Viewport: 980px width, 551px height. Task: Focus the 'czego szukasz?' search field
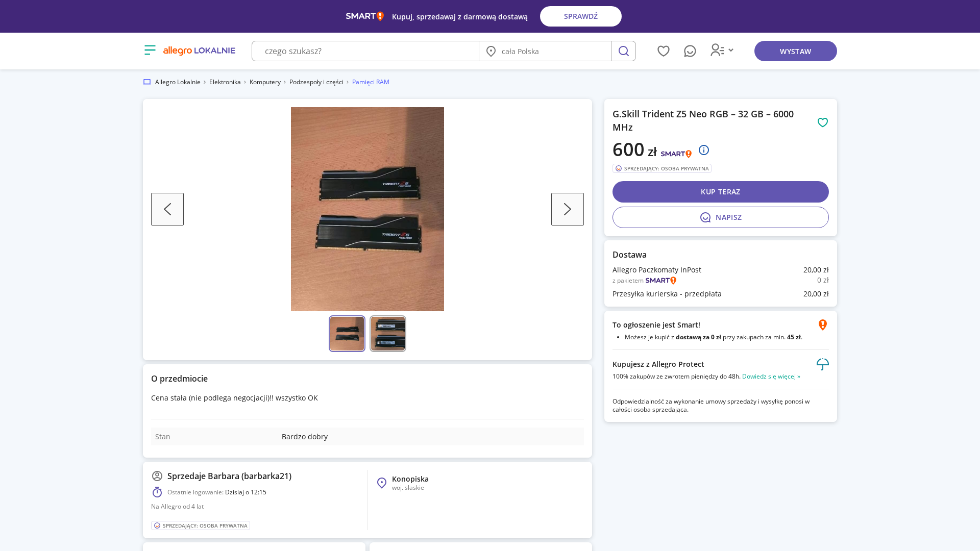click(x=365, y=51)
